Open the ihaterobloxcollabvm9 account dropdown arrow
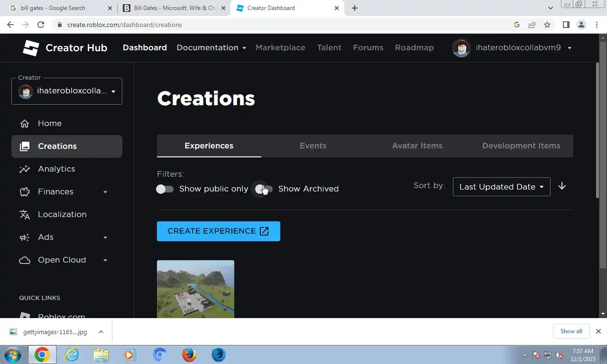The height and width of the screenshot is (364, 607). [x=570, y=48]
